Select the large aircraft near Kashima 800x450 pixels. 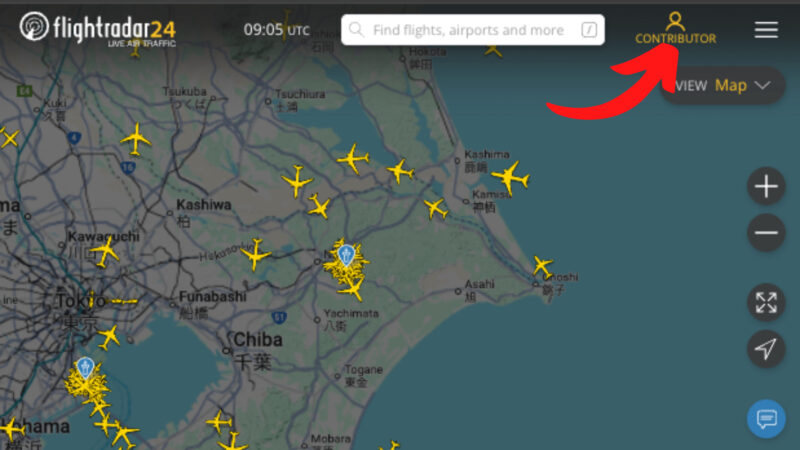coord(510,178)
